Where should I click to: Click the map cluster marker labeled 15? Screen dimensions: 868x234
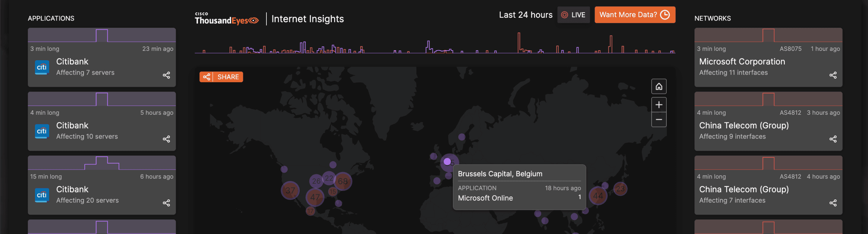[332, 192]
